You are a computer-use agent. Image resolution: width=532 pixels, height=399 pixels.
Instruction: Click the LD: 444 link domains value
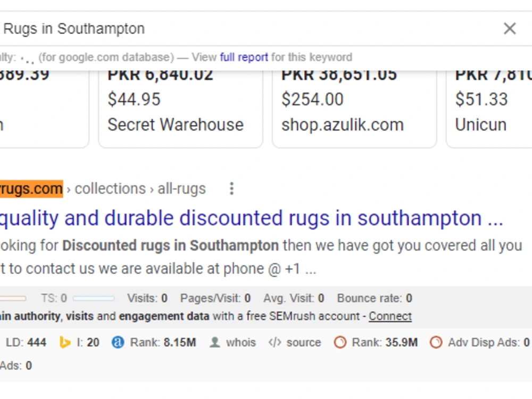tap(26, 342)
